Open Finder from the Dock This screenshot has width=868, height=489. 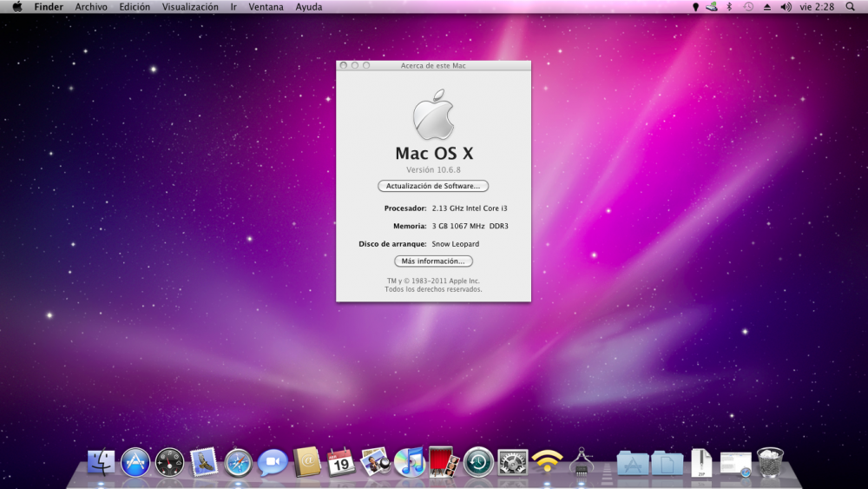tap(102, 462)
